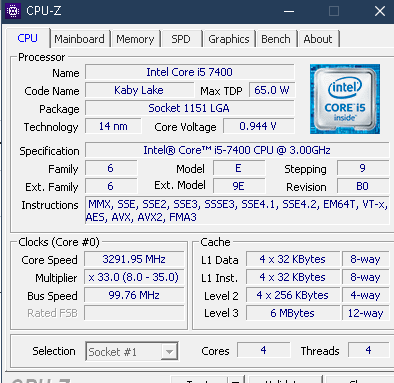Click the Intel Core i5 inside logo

tap(345, 99)
